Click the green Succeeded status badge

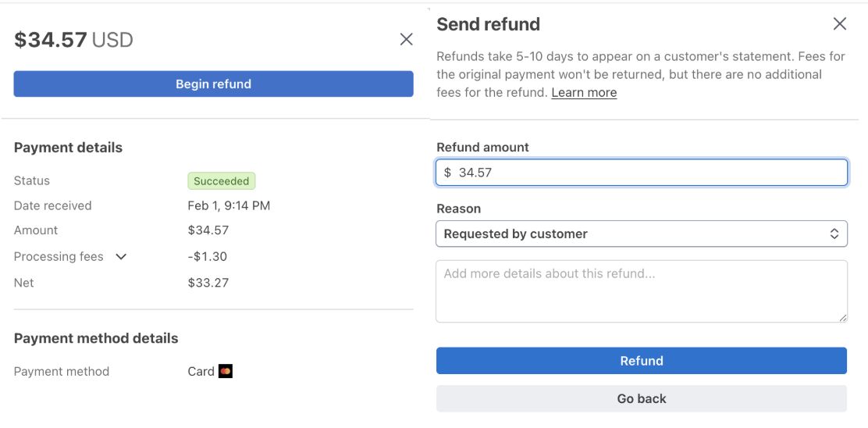[x=221, y=181]
